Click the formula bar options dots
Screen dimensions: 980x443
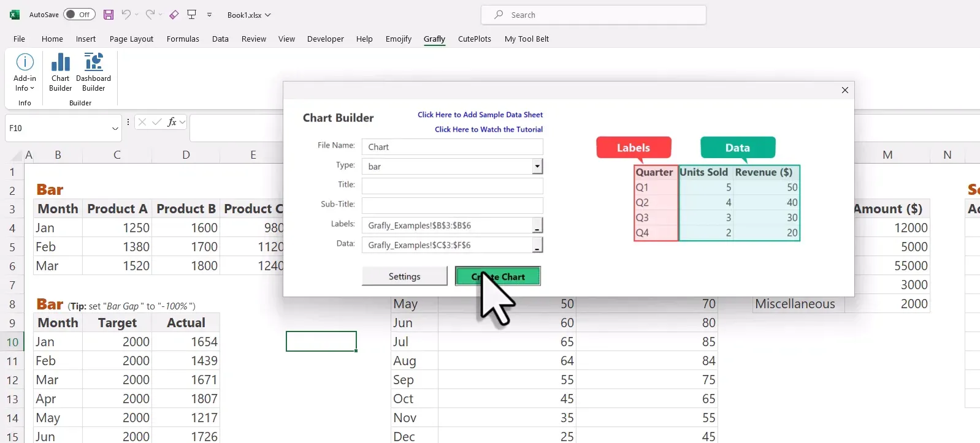point(128,122)
